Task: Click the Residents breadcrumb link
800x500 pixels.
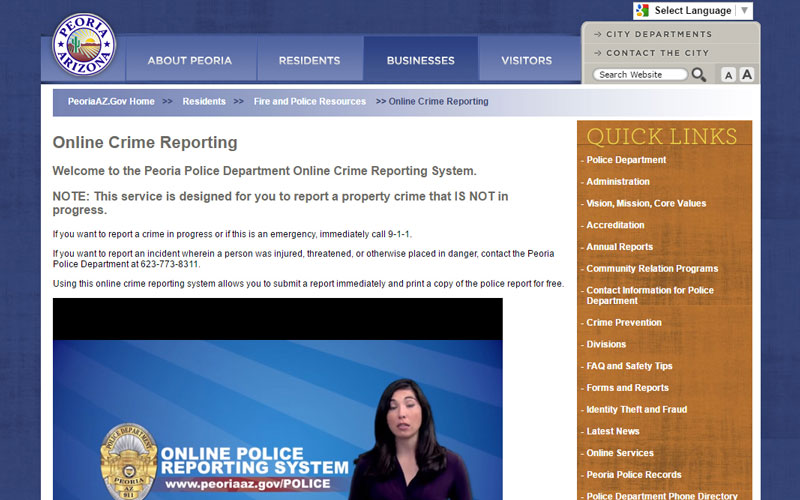Action: click(204, 102)
